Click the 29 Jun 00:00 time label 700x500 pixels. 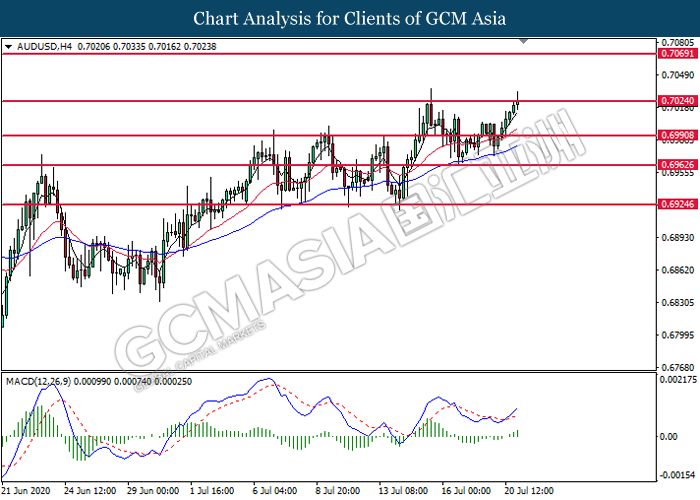153,491
